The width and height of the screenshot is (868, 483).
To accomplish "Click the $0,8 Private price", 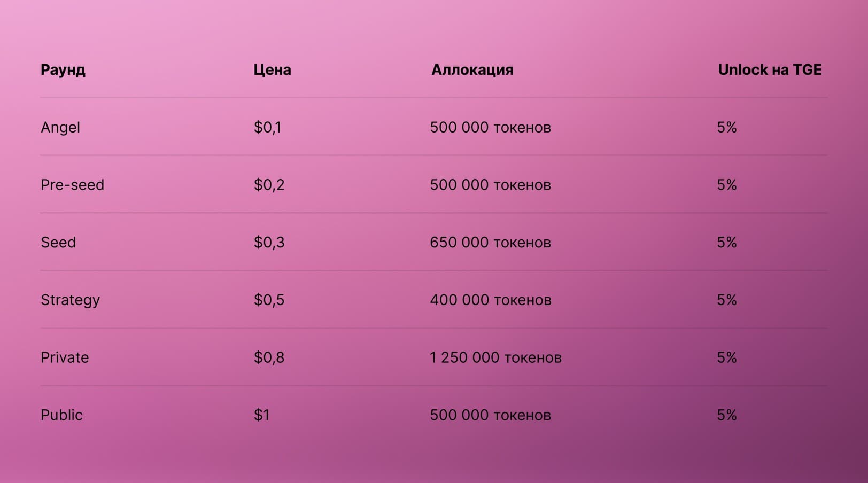I will click(269, 357).
